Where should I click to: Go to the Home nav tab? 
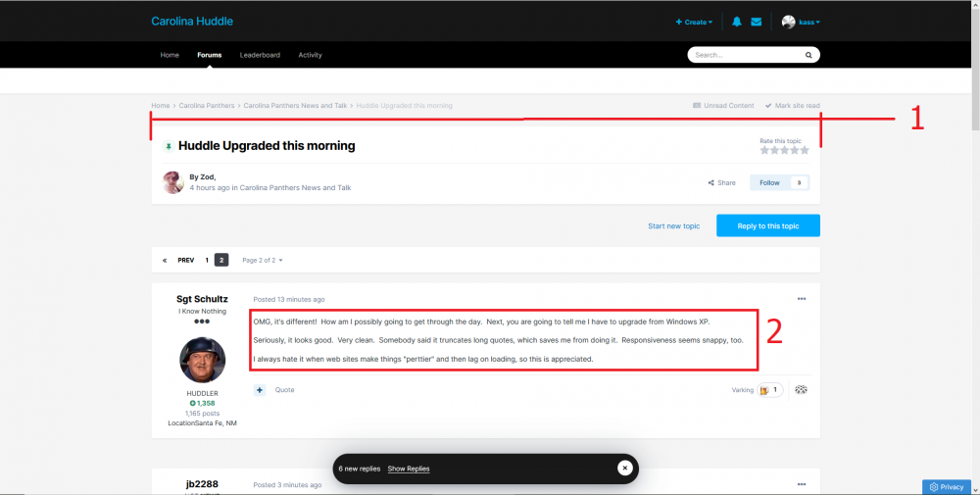pyautogui.click(x=170, y=55)
